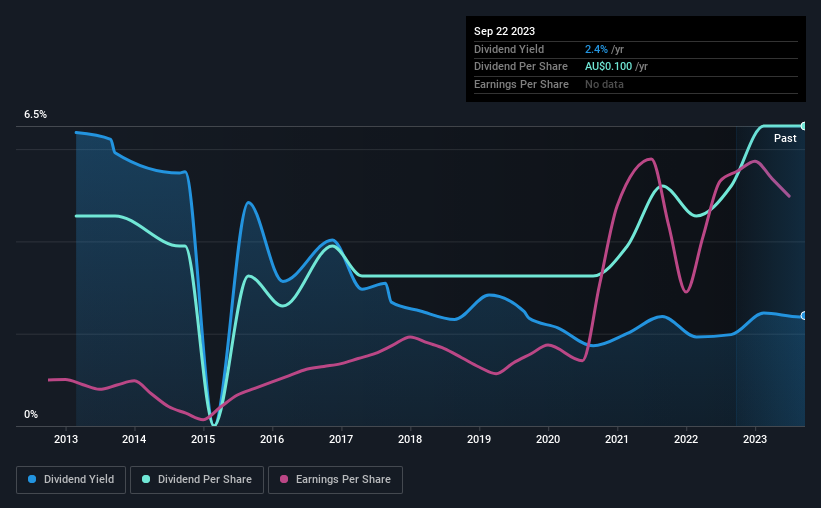Select the 2017 x-axis year label
Screen dimensions: 821x508
tap(342, 439)
